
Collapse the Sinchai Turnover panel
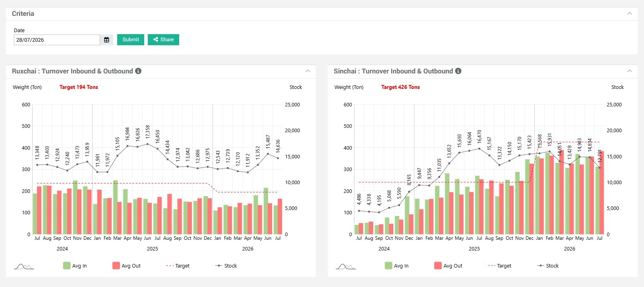(629, 71)
